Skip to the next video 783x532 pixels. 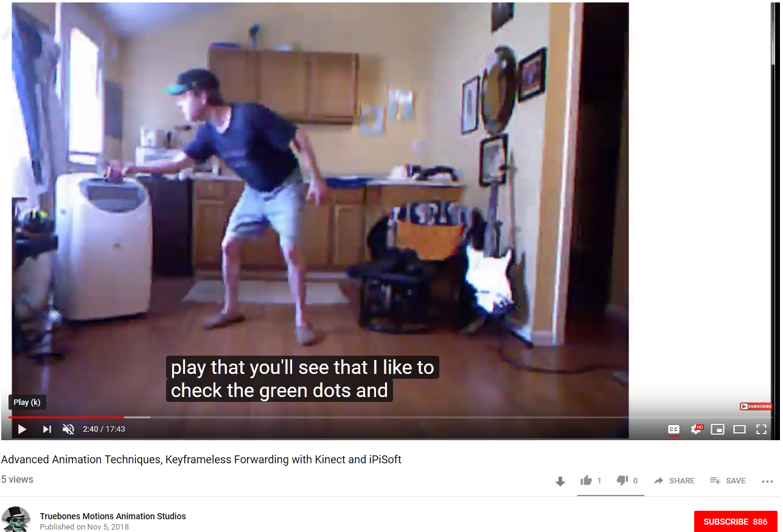tap(47, 429)
